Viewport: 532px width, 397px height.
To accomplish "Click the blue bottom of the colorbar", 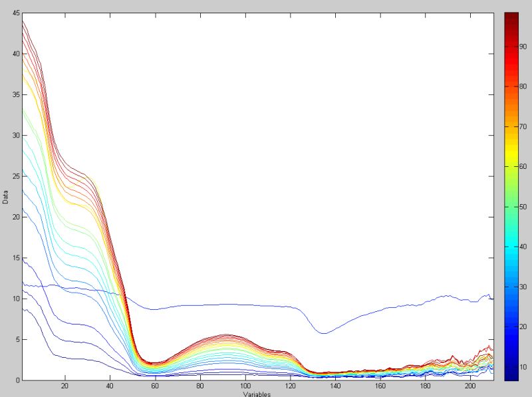I will tap(511, 369).
